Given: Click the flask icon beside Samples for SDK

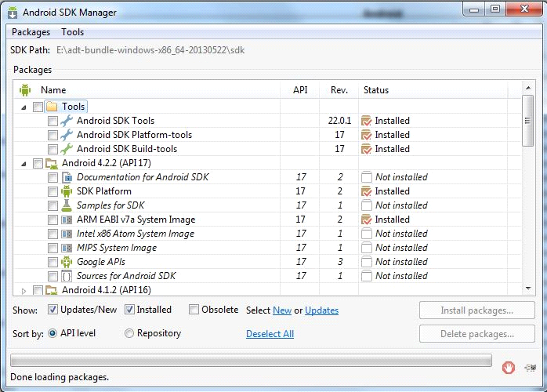Looking at the screenshot, I should coord(67,205).
